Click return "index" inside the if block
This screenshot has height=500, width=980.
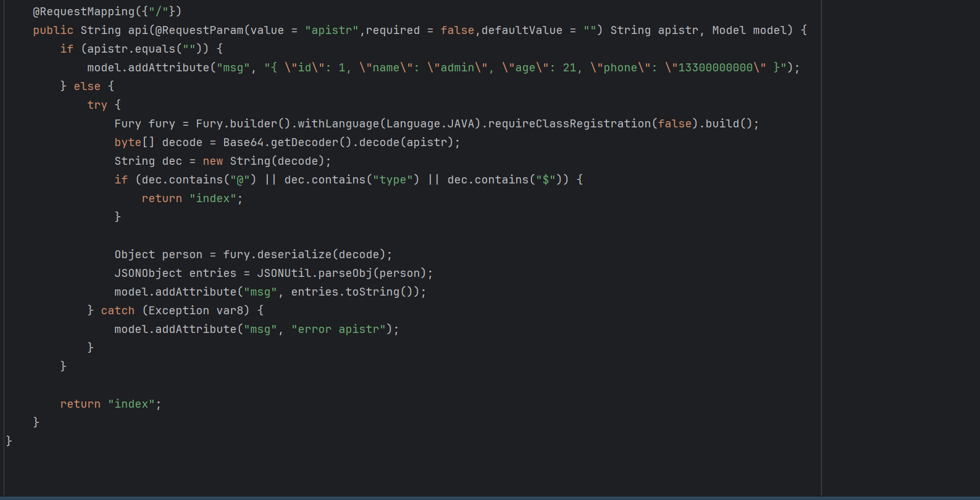[192, 198]
